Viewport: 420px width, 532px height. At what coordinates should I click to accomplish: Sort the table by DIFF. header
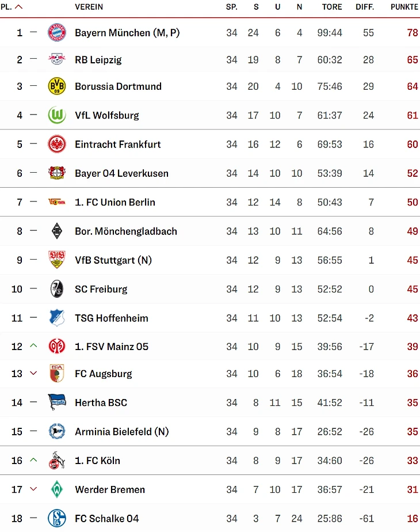(x=365, y=7)
